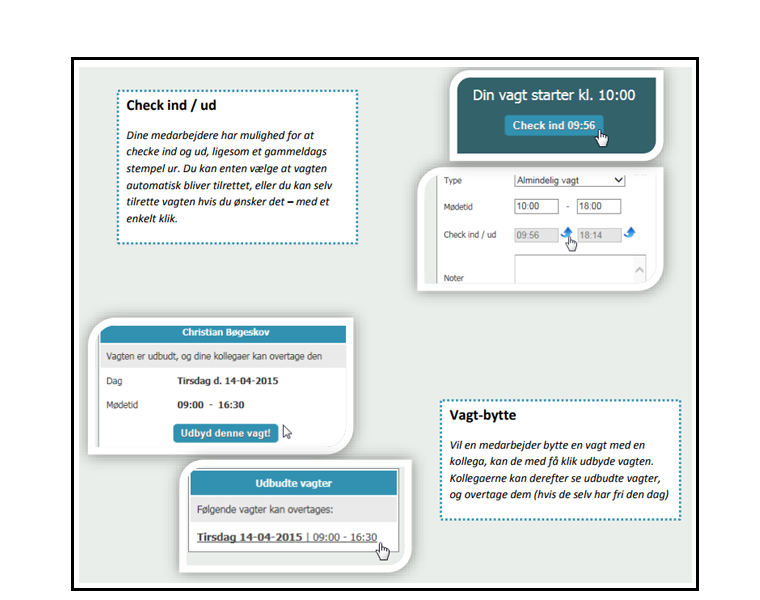This screenshot has width=760, height=600.
Task: Click the Check ind / ud info box heading
Action: [x=171, y=105]
